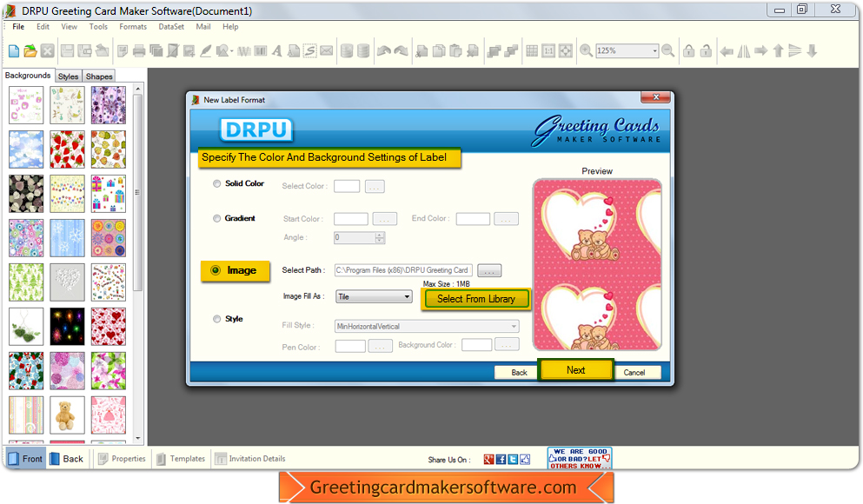This screenshot has width=863, height=504.
Task: Click the backgrounds panel scrollbar down arrow
Action: pyautogui.click(x=137, y=439)
